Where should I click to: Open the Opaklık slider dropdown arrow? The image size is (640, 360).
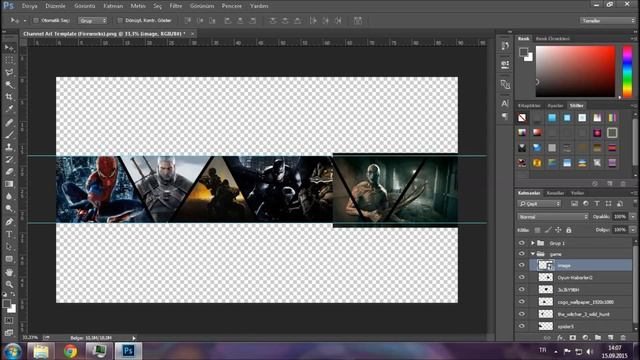(633, 217)
